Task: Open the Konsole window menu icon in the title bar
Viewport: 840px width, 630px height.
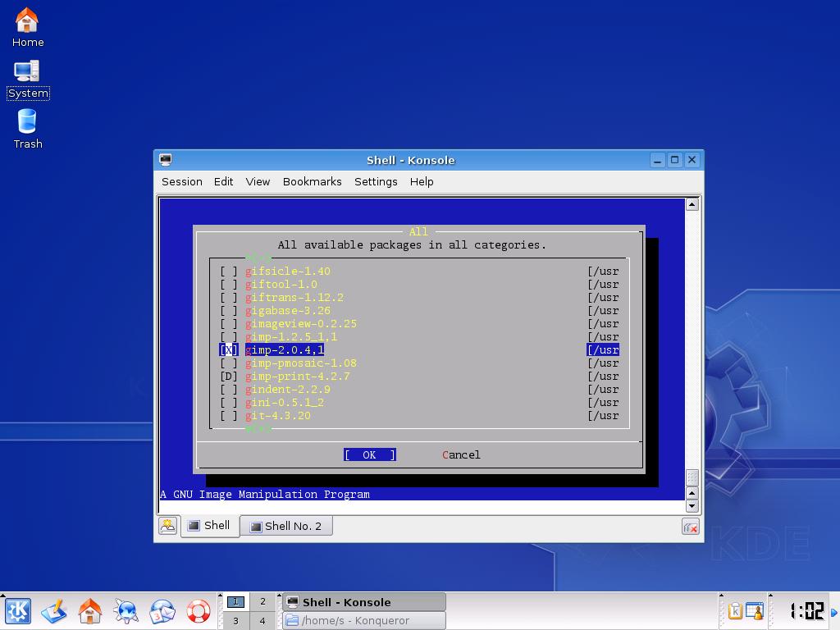Action: point(166,160)
